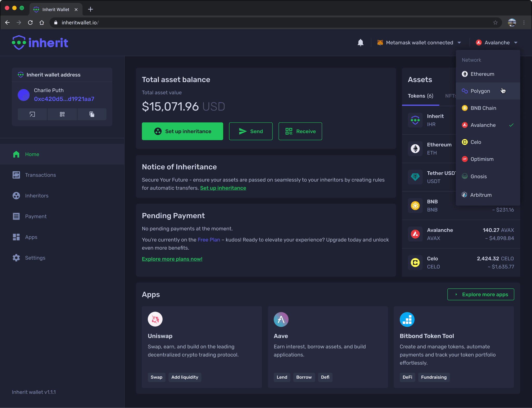Click the Send button

250,131
